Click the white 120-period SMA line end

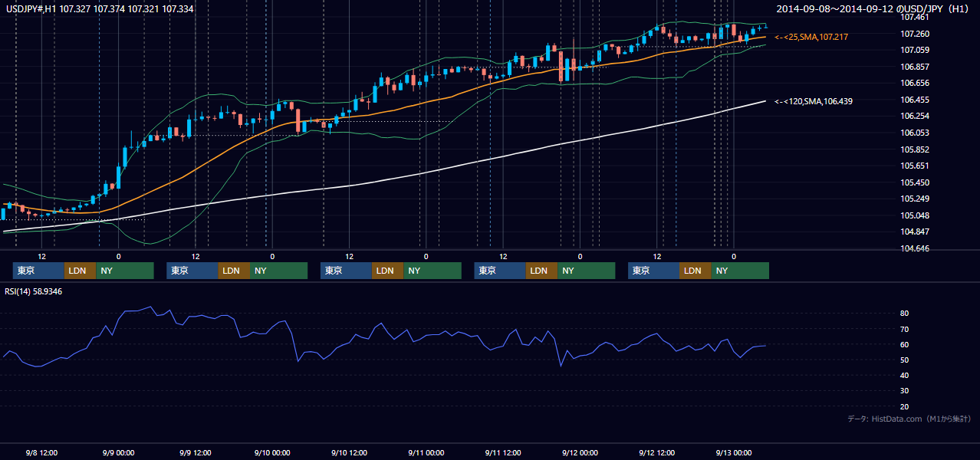[x=764, y=101]
